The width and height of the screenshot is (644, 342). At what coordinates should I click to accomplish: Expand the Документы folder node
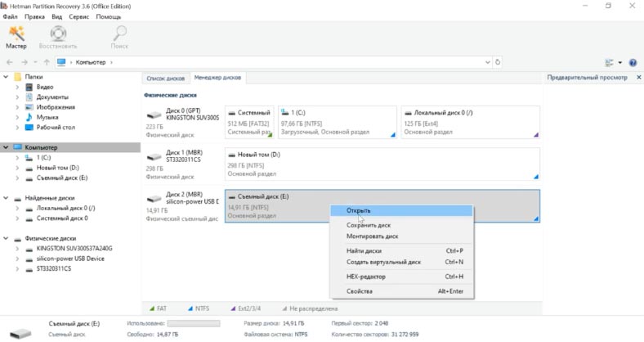click(x=17, y=97)
